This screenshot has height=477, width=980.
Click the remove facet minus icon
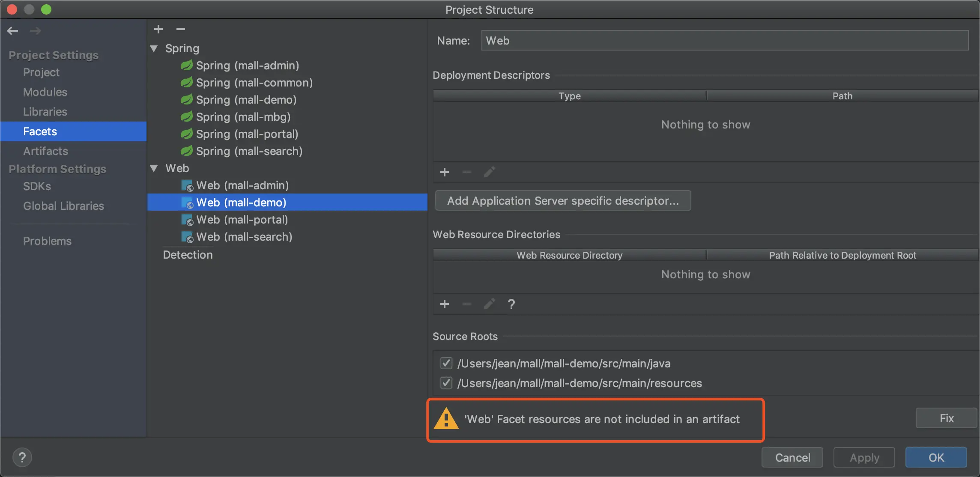tap(181, 29)
